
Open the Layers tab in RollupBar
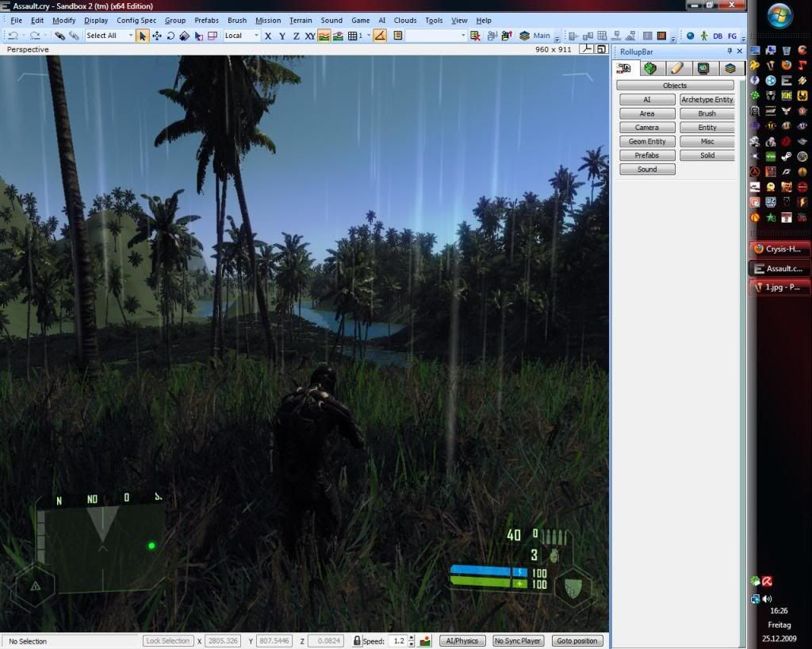[x=730, y=69]
